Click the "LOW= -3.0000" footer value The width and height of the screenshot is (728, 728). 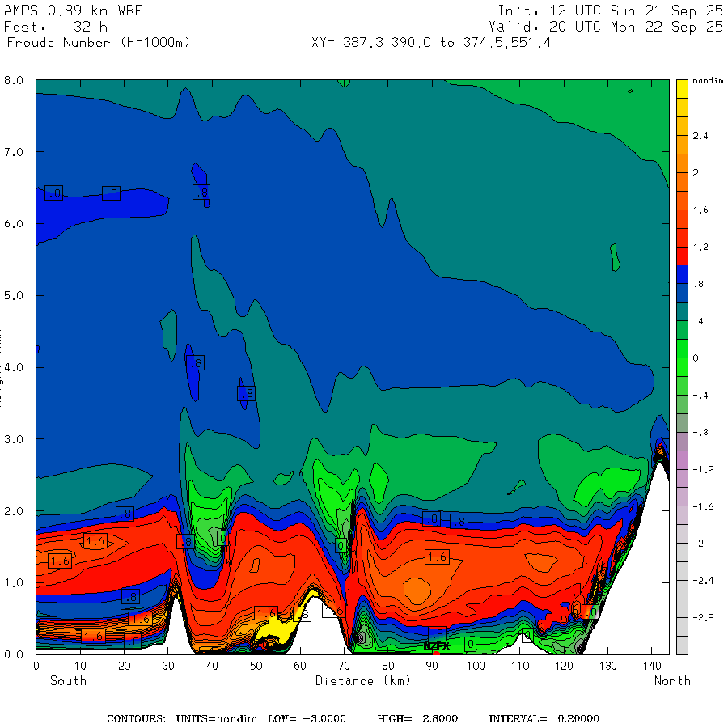pyautogui.click(x=307, y=719)
